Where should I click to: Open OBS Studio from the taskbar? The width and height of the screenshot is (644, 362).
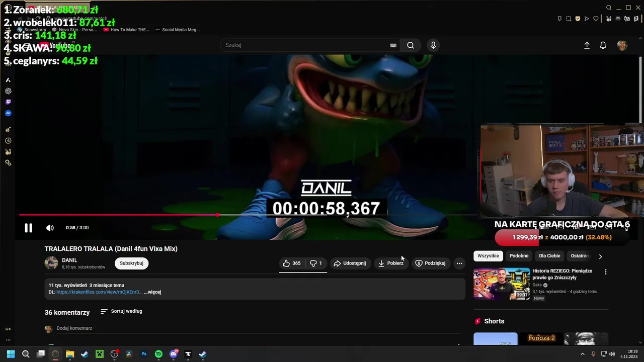pyautogui.click(x=114, y=354)
